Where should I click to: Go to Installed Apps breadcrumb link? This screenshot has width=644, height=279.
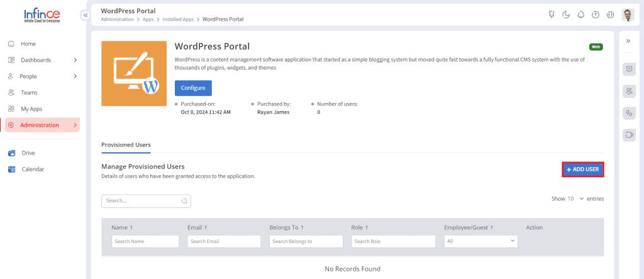(x=178, y=19)
